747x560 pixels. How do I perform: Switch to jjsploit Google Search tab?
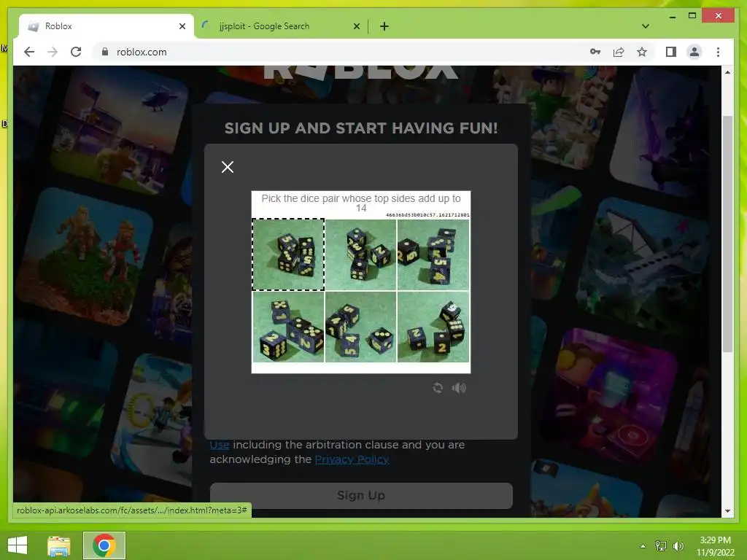point(281,26)
